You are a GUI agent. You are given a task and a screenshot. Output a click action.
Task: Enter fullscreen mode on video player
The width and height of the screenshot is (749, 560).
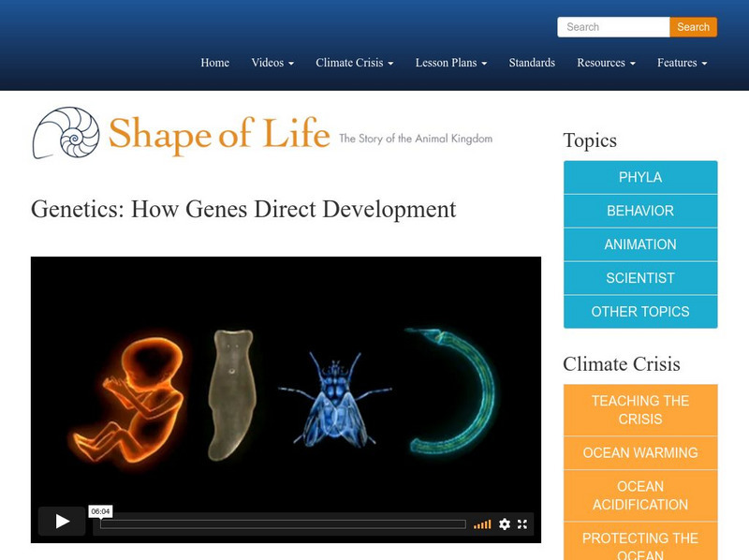pyautogui.click(x=522, y=524)
